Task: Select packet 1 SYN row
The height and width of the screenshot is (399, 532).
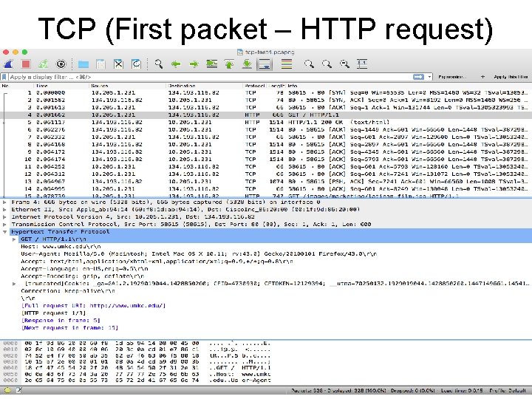Action: click(266, 92)
